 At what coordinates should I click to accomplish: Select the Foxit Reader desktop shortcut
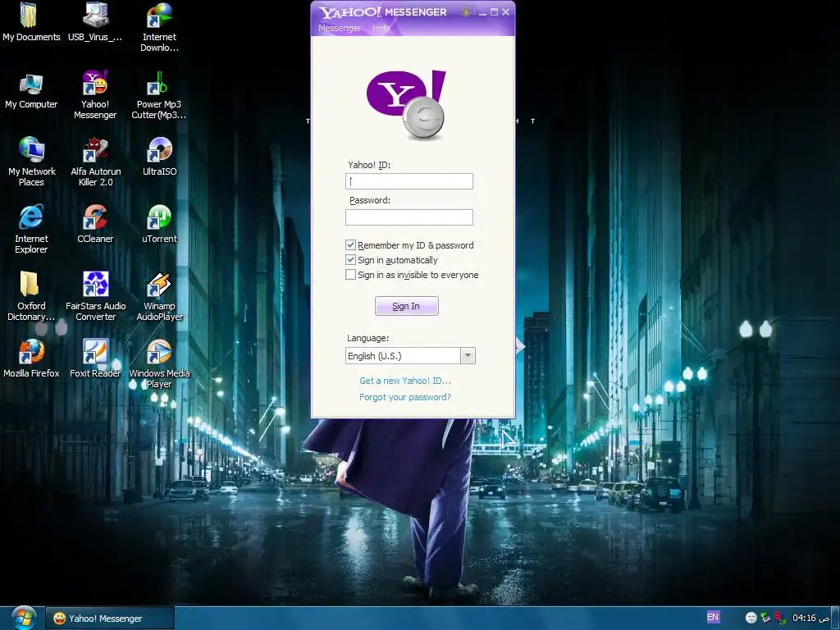(x=95, y=358)
